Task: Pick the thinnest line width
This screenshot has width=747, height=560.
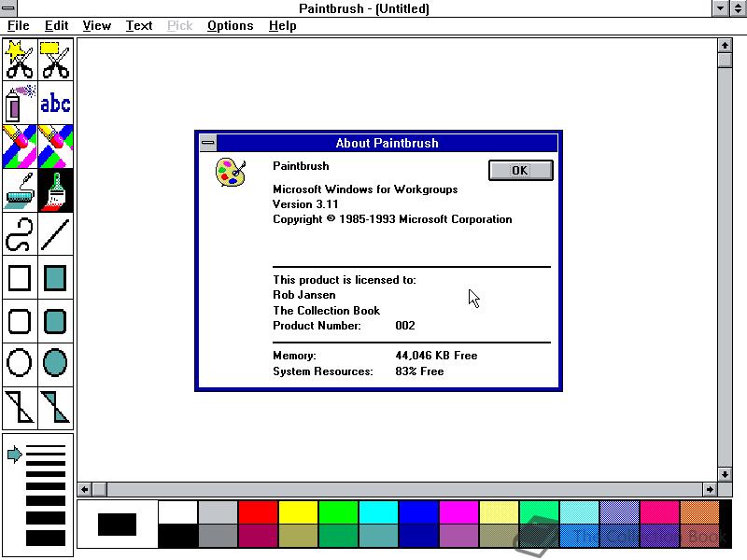Action: pos(46,447)
